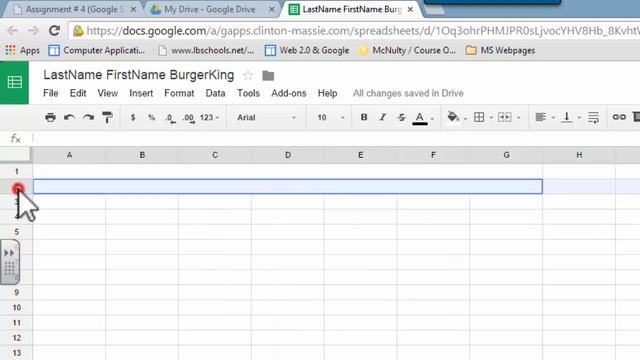Open the font size 10 dropdown

(x=331, y=118)
